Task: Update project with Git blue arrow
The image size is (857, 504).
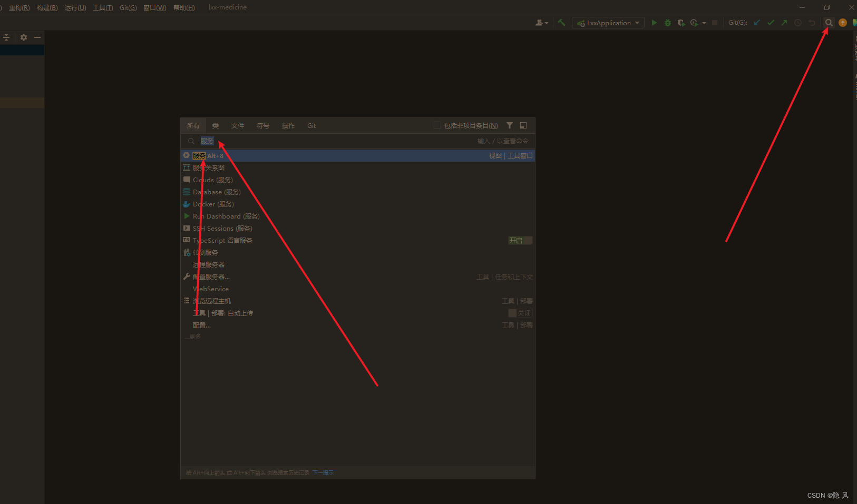Action: [757, 23]
